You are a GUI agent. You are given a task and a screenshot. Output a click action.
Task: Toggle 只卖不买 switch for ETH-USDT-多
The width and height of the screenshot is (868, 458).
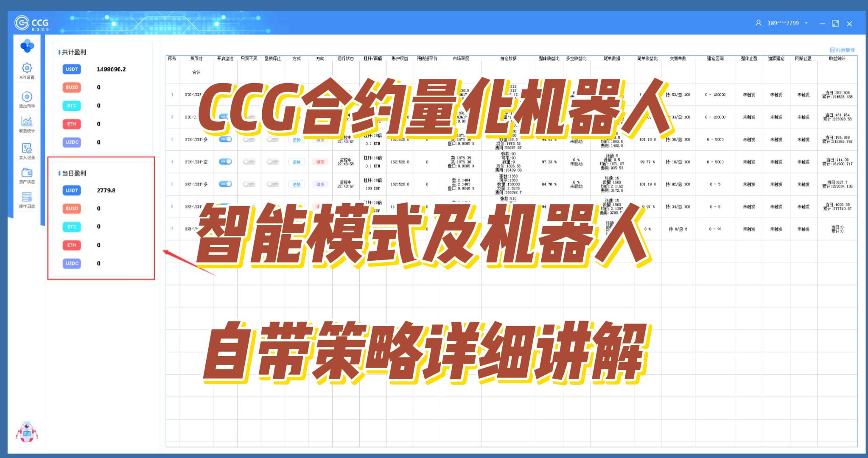tap(249, 139)
